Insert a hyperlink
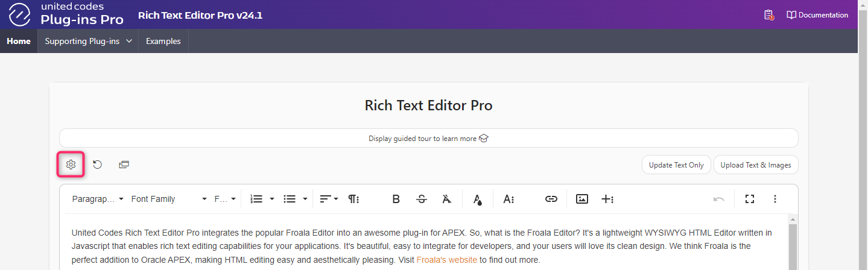Image resolution: width=868 pixels, height=270 pixels. [x=551, y=199]
